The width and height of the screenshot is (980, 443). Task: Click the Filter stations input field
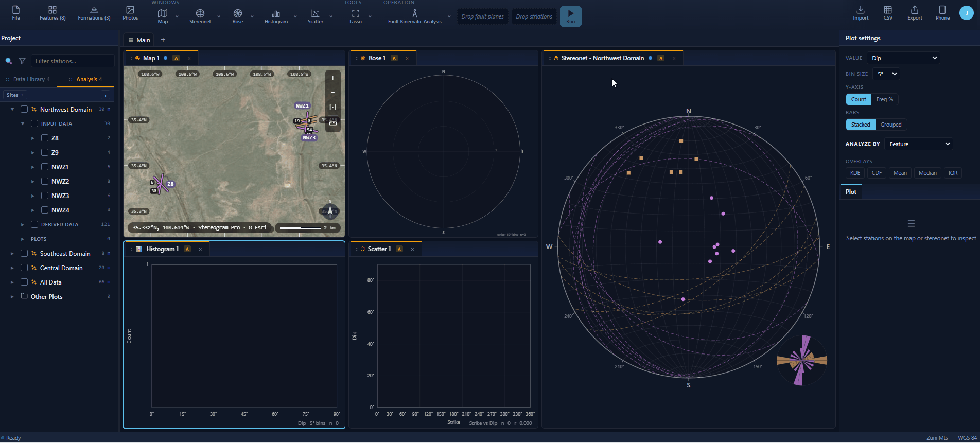coord(73,61)
